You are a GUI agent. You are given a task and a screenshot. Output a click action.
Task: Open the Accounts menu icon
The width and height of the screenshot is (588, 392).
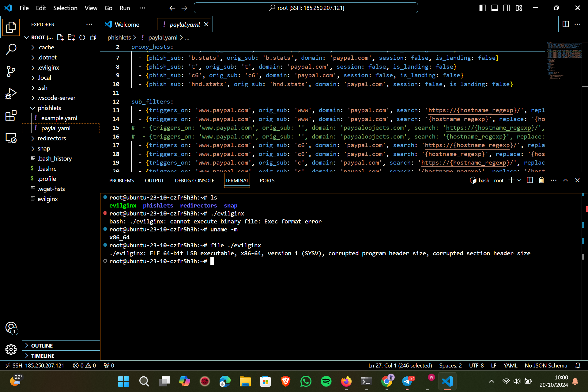[x=11, y=328]
